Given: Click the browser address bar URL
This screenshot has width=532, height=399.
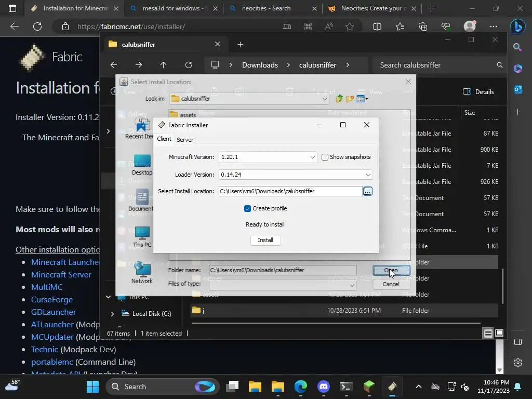Looking at the screenshot, I should tap(131, 26).
